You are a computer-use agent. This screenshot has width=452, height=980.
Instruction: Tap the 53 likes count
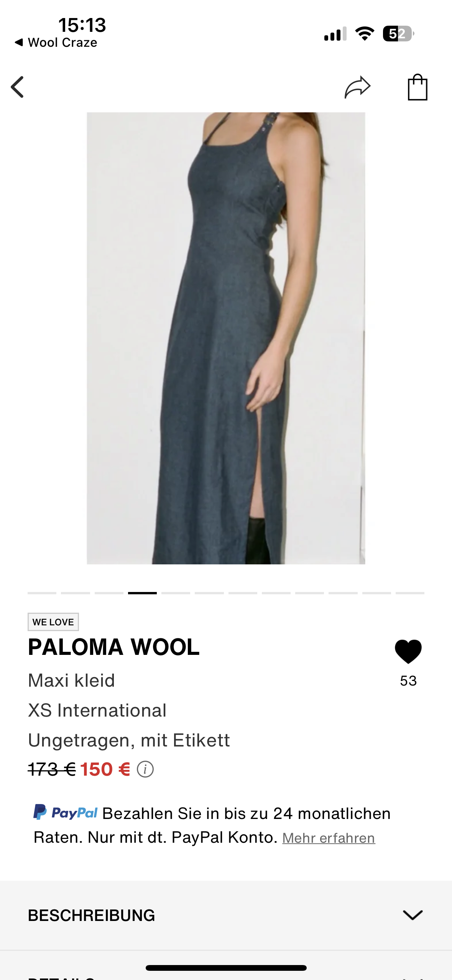(x=408, y=681)
